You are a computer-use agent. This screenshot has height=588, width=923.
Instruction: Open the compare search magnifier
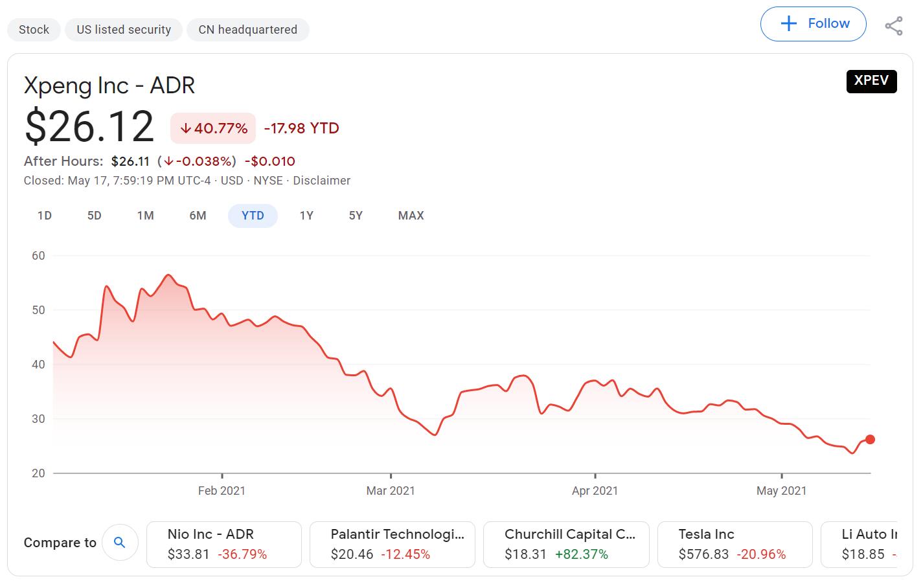point(120,543)
